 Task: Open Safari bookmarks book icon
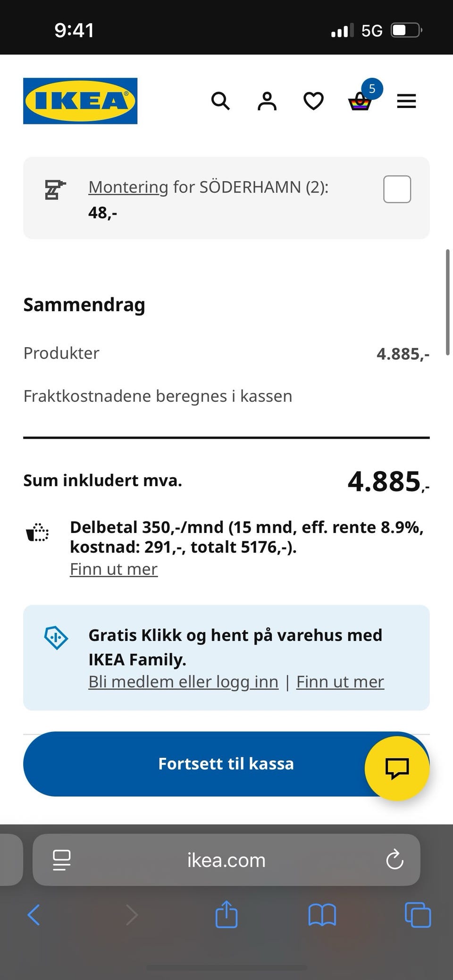(x=322, y=915)
